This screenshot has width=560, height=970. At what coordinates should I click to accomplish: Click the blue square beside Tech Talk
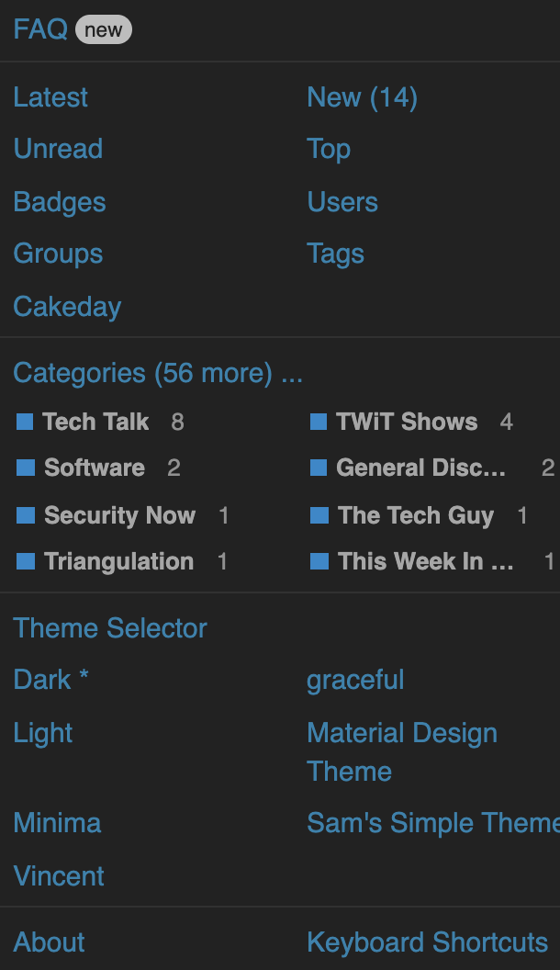25,423
